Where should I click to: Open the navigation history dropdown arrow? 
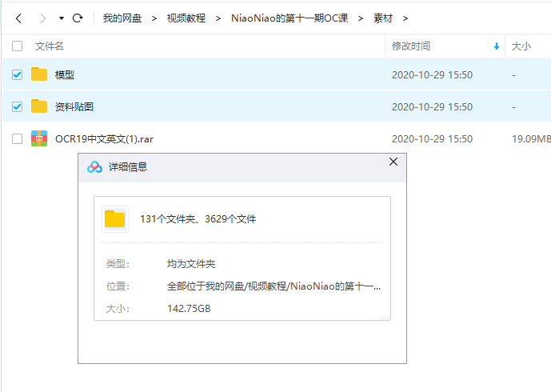click(62, 18)
